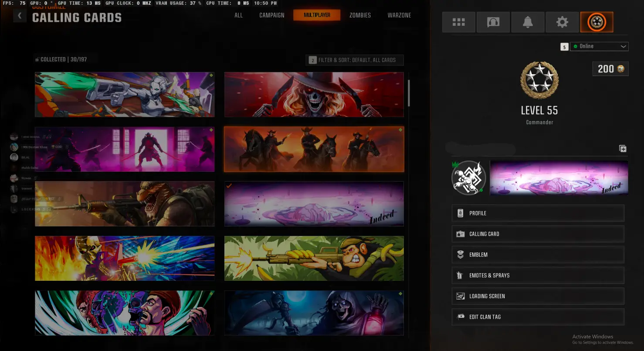
Task: Select the dinosaur soldier with rifle card
Action: click(x=125, y=204)
